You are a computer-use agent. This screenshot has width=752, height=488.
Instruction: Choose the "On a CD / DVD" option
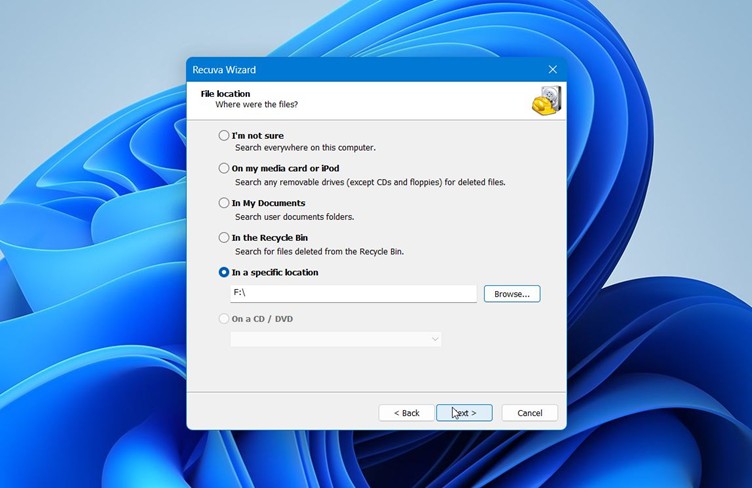[224, 319]
